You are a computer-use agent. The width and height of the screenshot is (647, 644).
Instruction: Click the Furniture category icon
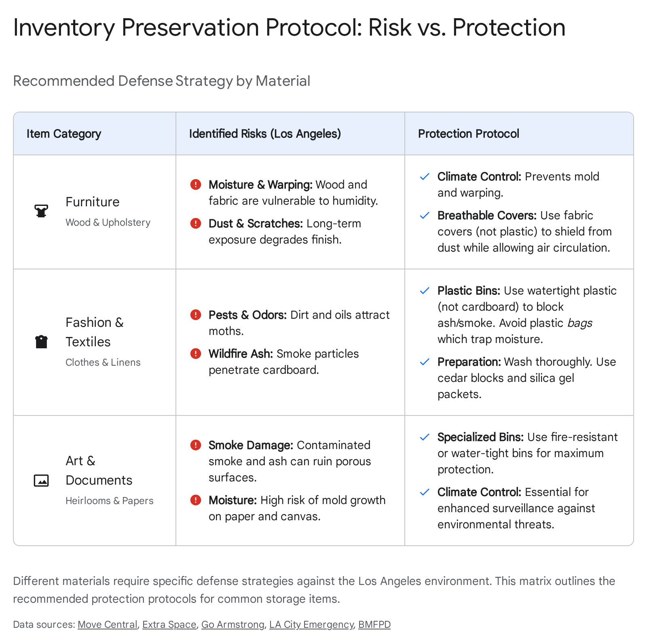[41, 211]
